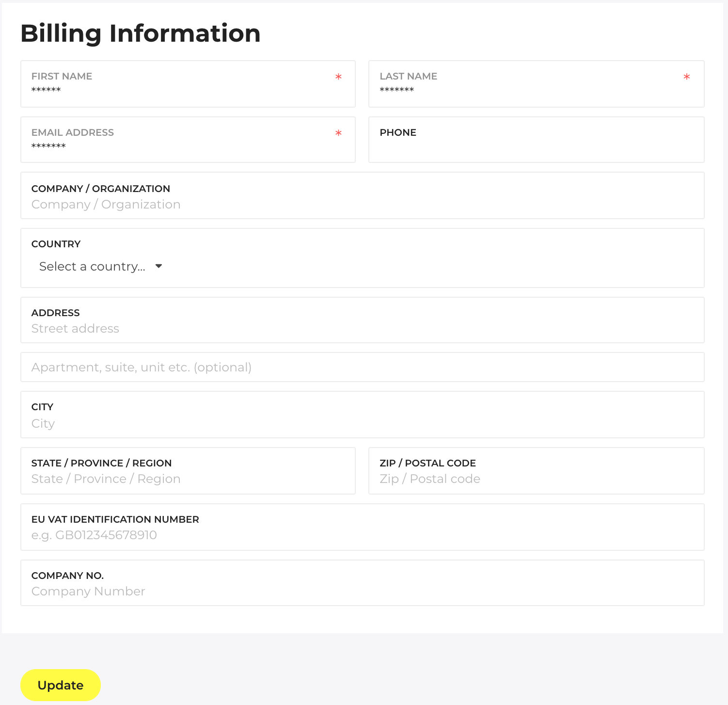The width and height of the screenshot is (728, 705).
Task: Click the Apartment, suite, unit field
Action: (363, 367)
